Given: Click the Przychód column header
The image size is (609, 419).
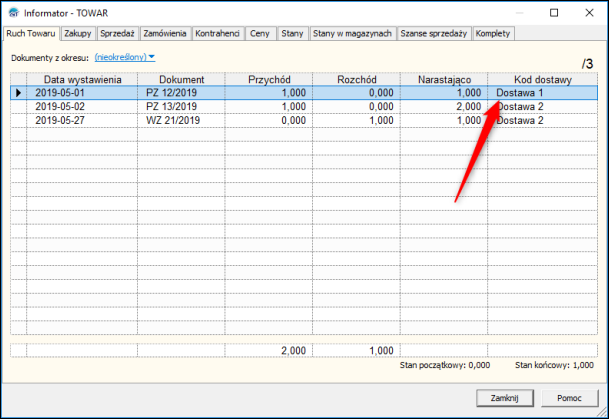Looking at the screenshot, I should 269,80.
